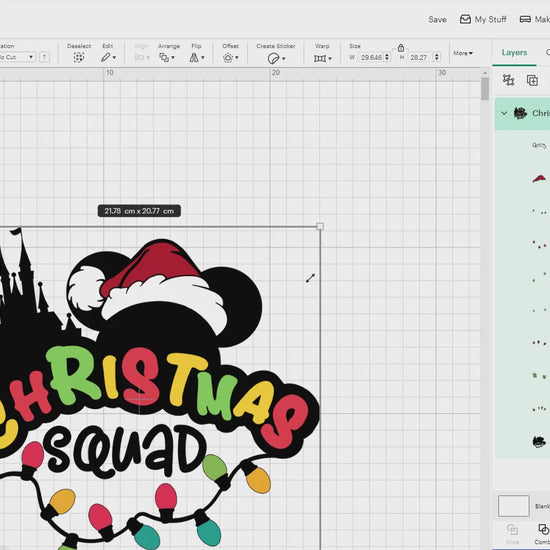This screenshot has width=550, height=550.
Task: Switch to the Layers tab
Action: pyautogui.click(x=514, y=53)
